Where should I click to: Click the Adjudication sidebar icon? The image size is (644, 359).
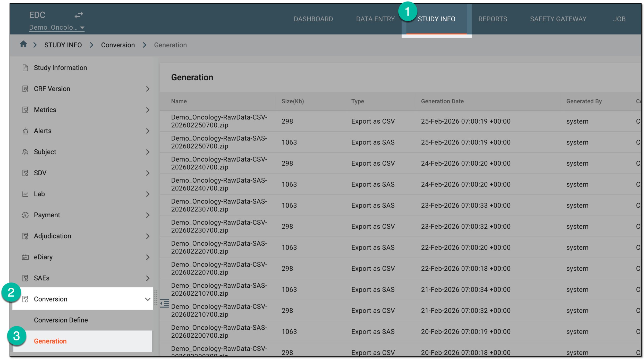click(25, 236)
